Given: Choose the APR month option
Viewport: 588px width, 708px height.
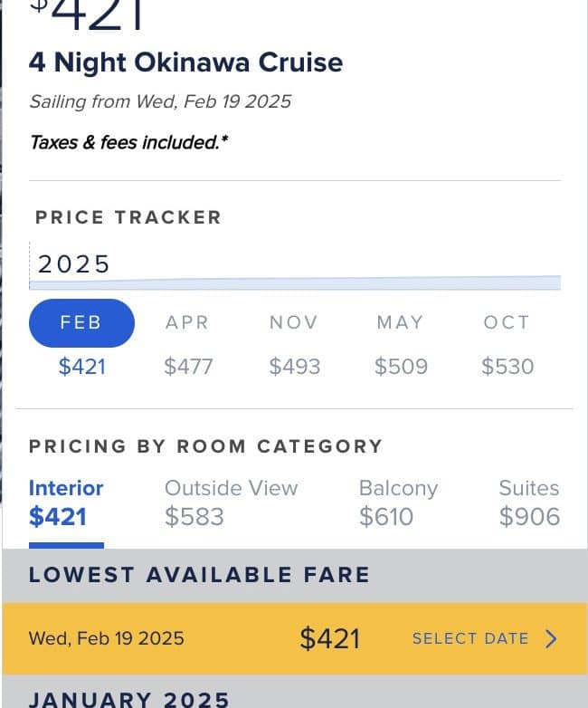Looking at the screenshot, I should tap(187, 323).
